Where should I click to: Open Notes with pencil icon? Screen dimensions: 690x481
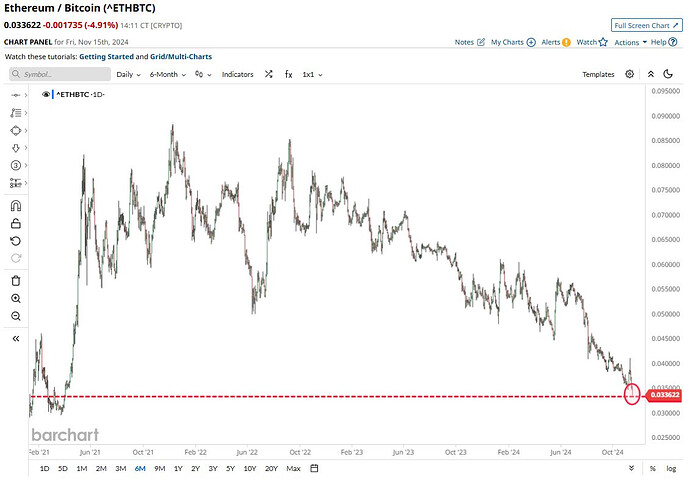(x=470, y=42)
